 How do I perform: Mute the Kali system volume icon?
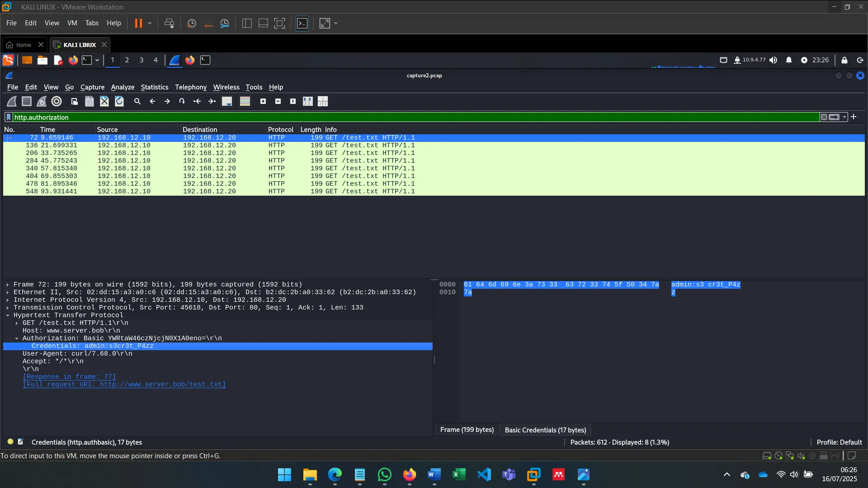(x=774, y=60)
